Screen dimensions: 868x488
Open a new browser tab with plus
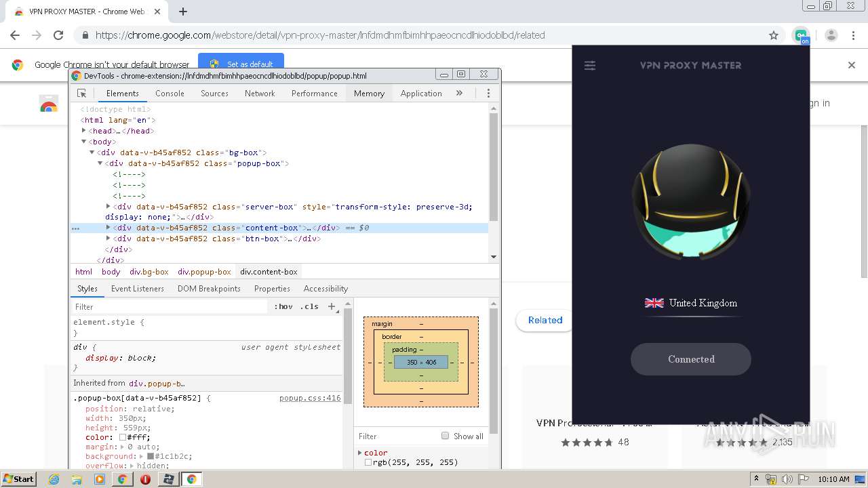pyautogui.click(x=182, y=12)
